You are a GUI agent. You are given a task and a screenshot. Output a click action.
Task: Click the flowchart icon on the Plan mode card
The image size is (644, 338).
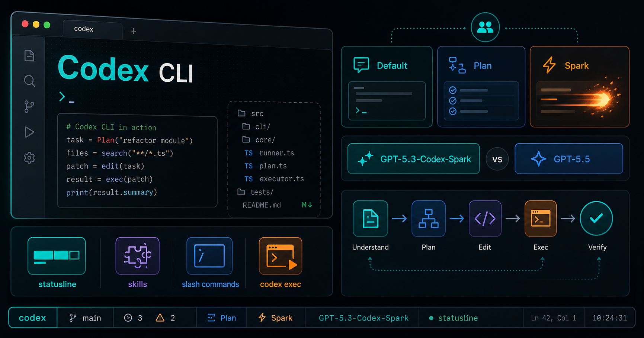457,65
